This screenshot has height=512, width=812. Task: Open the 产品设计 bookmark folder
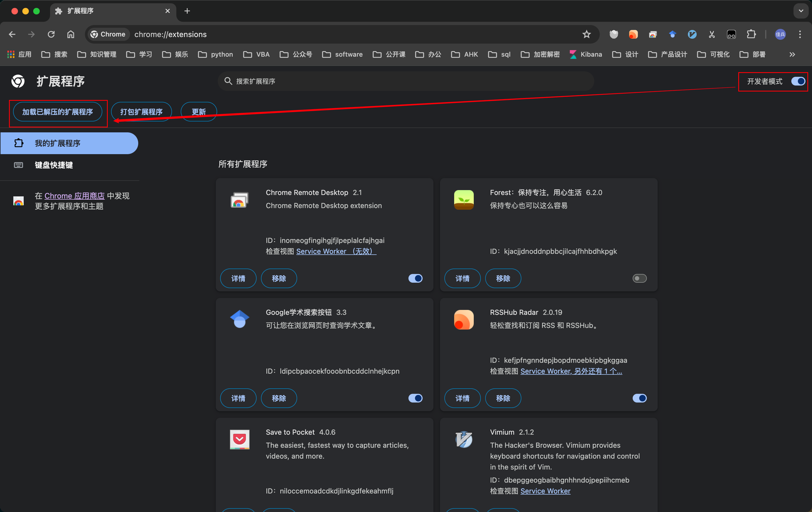[668, 54]
